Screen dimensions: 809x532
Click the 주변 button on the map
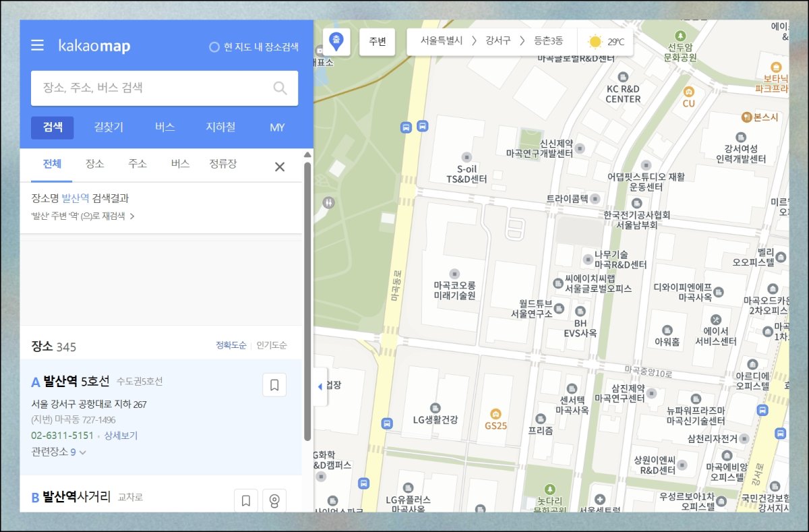(377, 42)
